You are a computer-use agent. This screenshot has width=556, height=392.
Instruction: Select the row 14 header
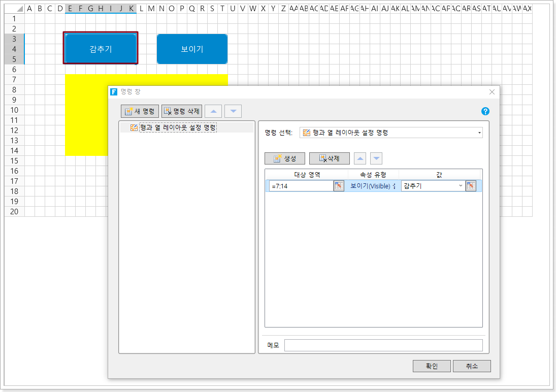click(14, 150)
